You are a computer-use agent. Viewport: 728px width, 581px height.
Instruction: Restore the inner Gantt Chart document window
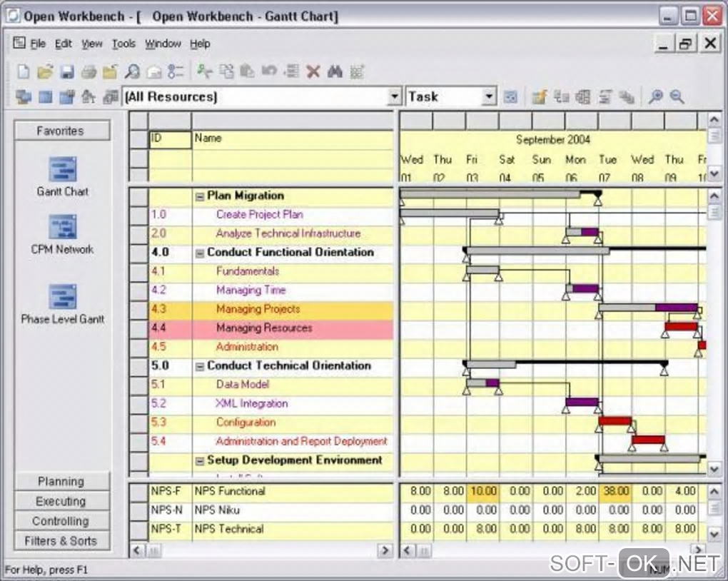pos(686,44)
